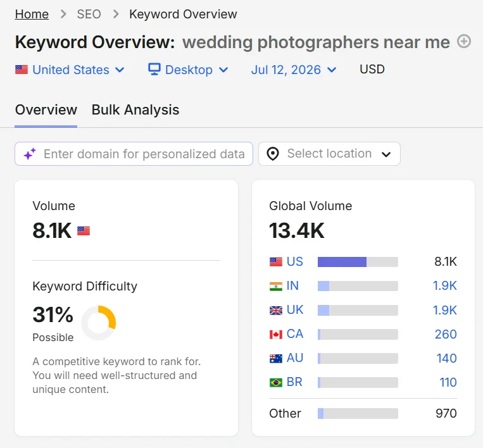
Task: Click the 970 value for Other
Action: tap(446, 413)
